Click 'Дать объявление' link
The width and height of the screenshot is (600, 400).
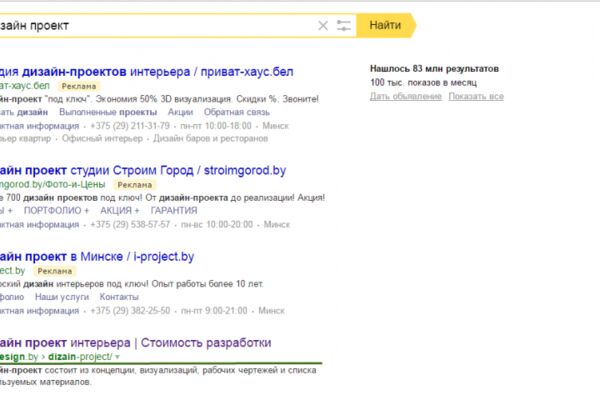pyautogui.click(x=406, y=96)
